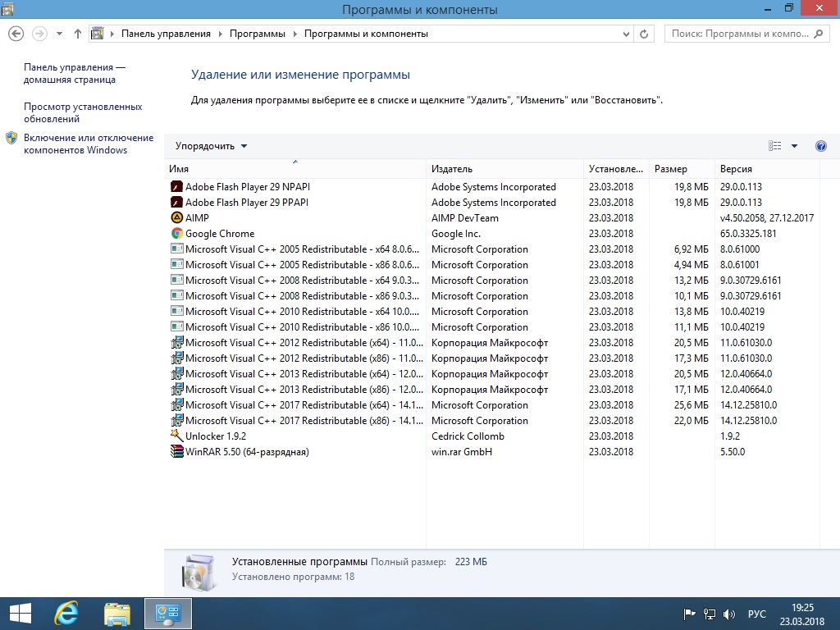Viewport: 840px width, 630px height.
Task: Click the magnifier search icon
Action: [x=818, y=34]
